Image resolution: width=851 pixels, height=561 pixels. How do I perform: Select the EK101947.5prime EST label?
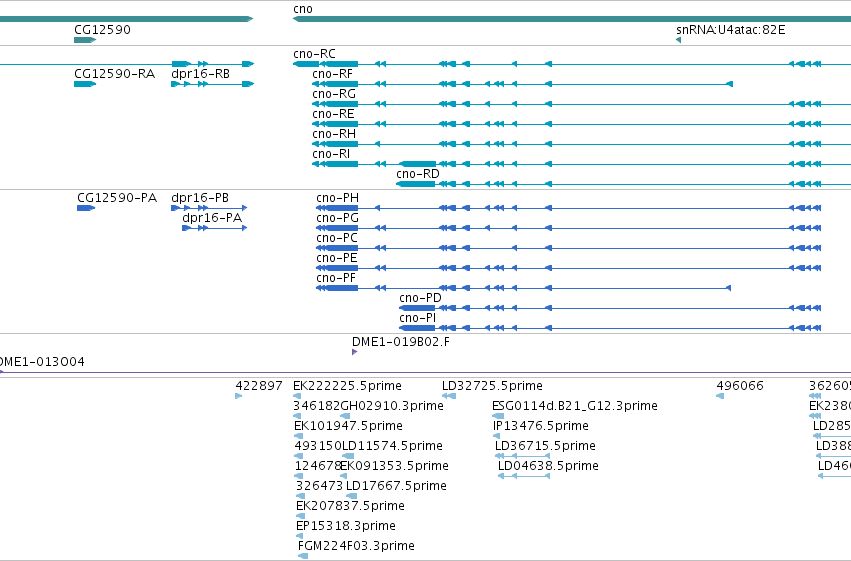coord(348,426)
